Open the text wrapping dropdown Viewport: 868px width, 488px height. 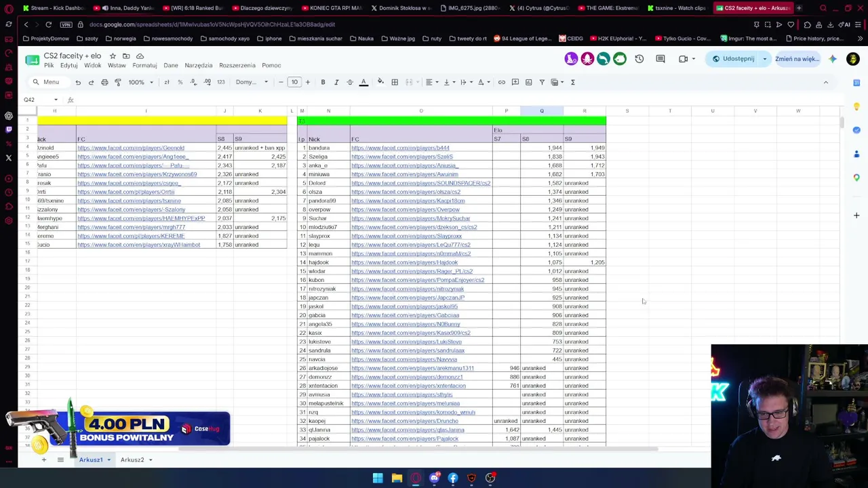pos(466,82)
